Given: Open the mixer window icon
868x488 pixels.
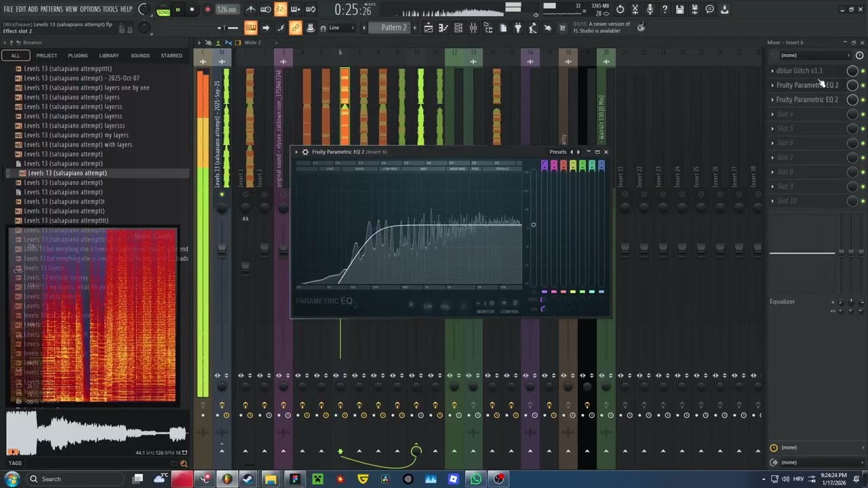Looking at the screenshot, I should tap(473, 28).
